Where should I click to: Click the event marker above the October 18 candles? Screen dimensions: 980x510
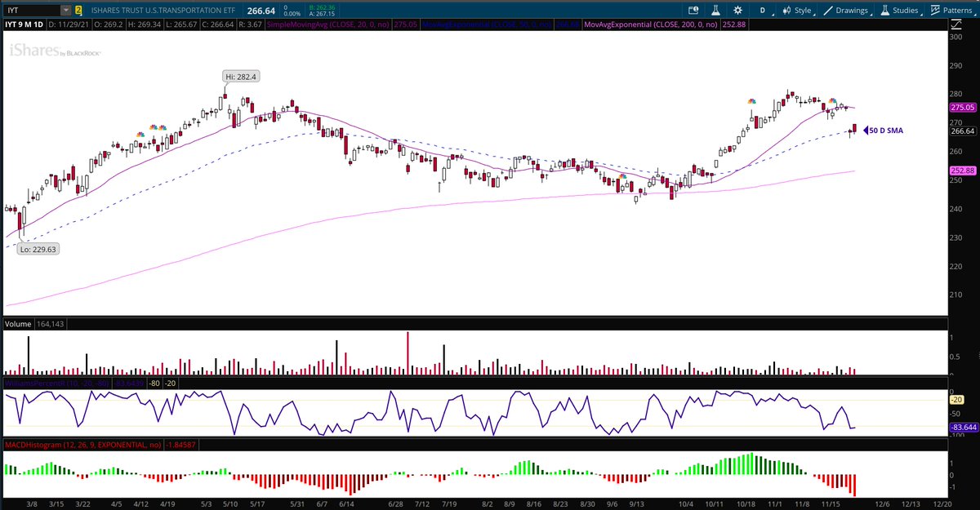click(751, 100)
